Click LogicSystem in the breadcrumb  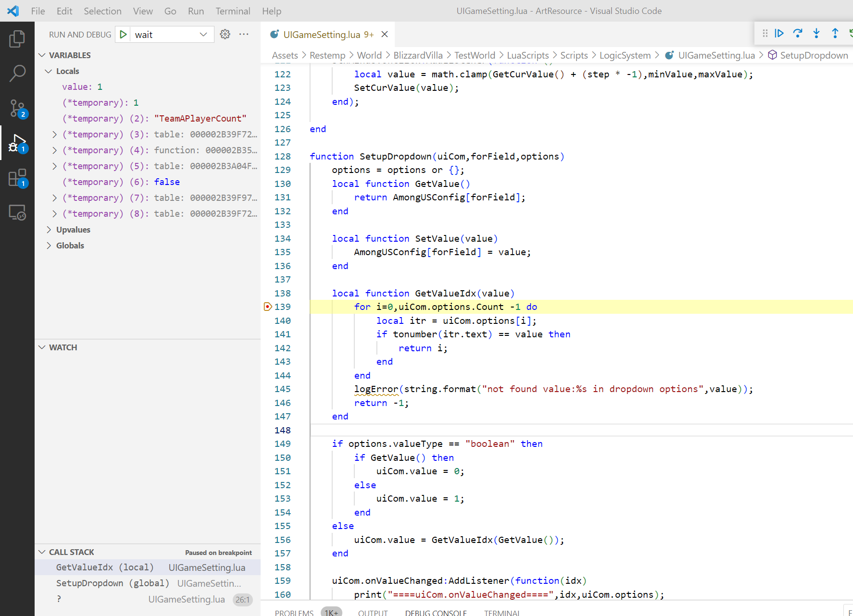[625, 55]
